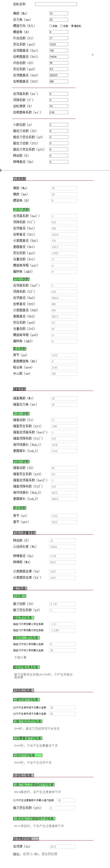
Task: Click the 中心距 (aw) result field
Action: click(64, 373)
